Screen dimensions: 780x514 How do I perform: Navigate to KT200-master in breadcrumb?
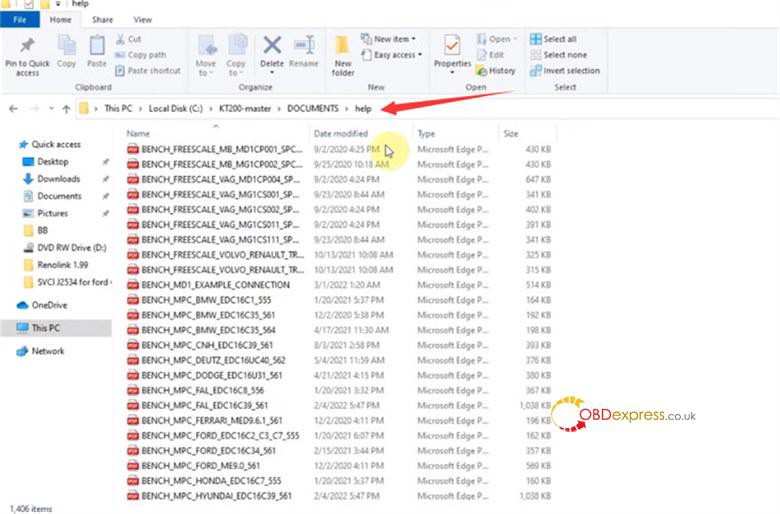pyautogui.click(x=245, y=108)
